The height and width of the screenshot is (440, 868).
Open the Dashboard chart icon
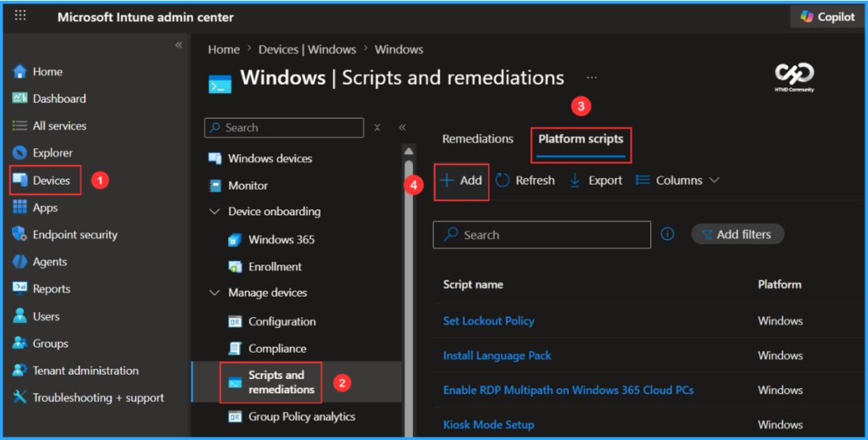pyautogui.click(x=20, y=98)
